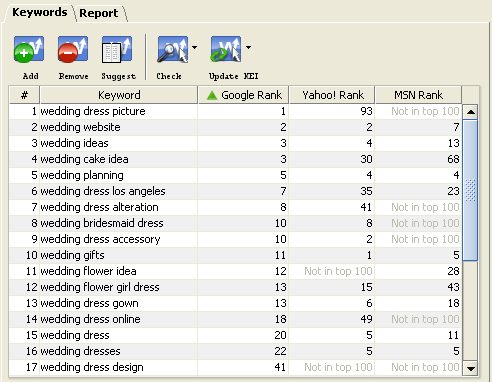492x382 pixels.
Task: Switch to the Report tab
Action: (x=99, y=13)
